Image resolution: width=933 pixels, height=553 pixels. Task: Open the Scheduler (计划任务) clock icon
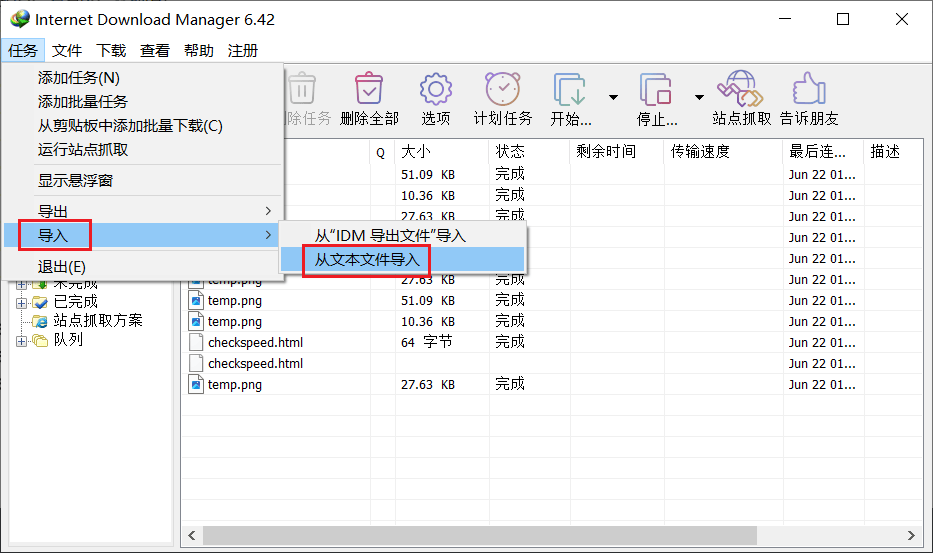[x=502, y=90]
